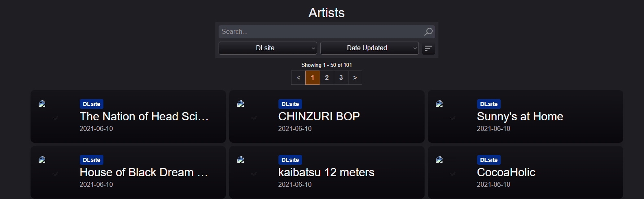
Task: Expand the Date Updated sort dropdown
Action: pos(369,48)
